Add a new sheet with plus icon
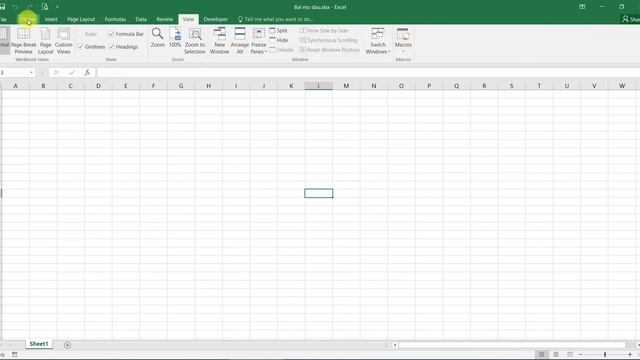This screenshot has width=640, height=360. click(67, 345)
